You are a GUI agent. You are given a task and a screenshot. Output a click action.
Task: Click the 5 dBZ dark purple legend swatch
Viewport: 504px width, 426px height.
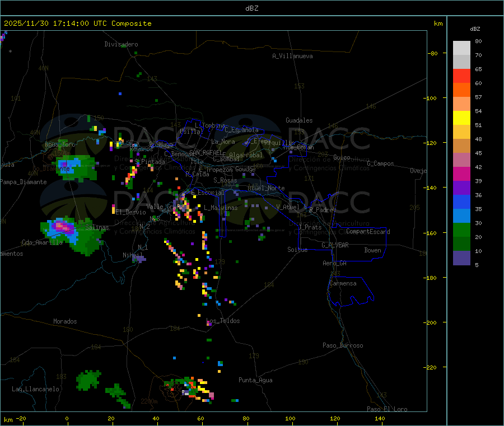tap(461, 258)
